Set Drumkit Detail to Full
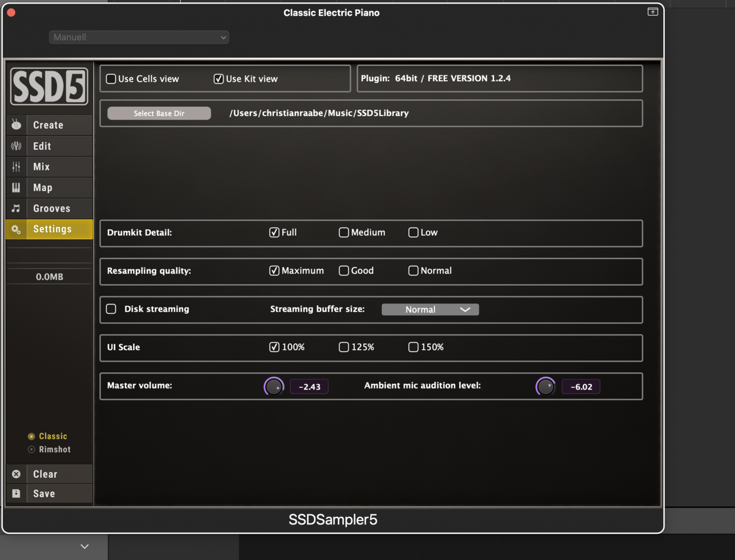The image size is (735, 560). (274, 232)
